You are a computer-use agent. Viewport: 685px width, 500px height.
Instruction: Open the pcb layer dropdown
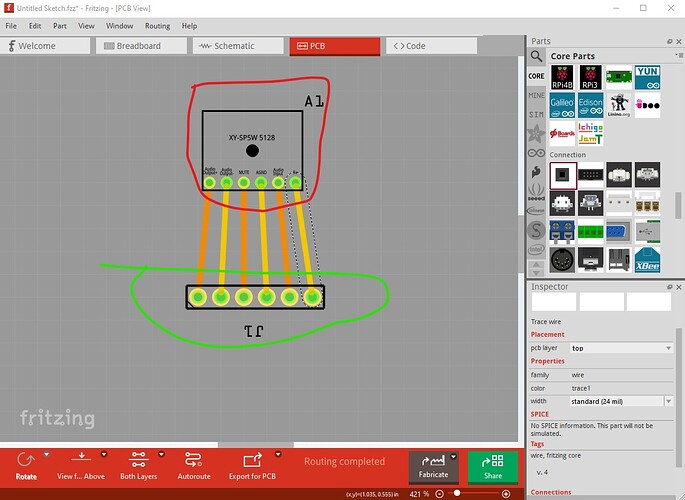pyautogui.click(x=620, y=348)
